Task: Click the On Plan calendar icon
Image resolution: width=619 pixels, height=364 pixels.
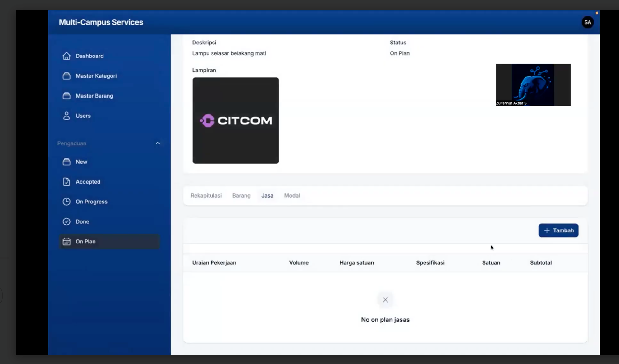Action: (66, 242)
